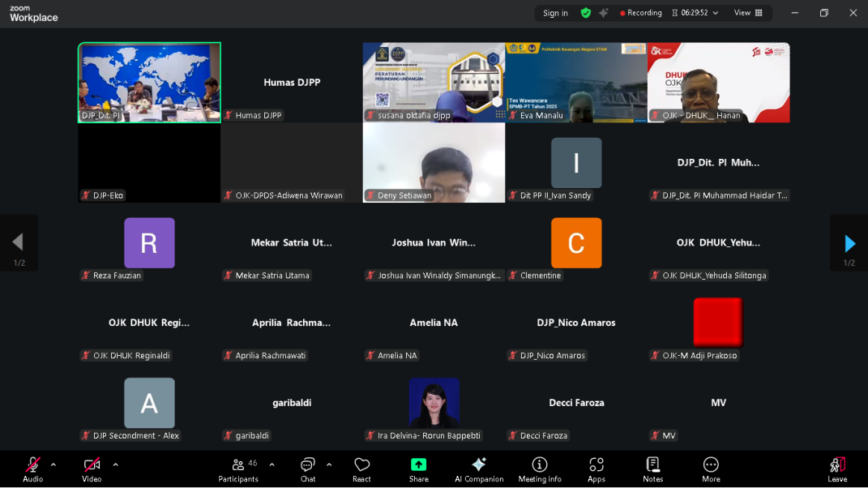The image size is (868, 488).
Task: Expand the video options chevron
Action: [x=114, y=464]
